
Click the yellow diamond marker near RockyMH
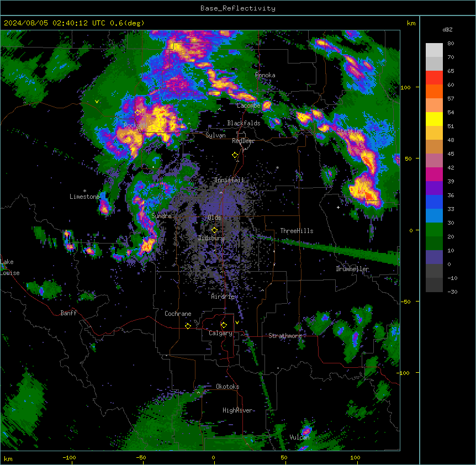137,113
